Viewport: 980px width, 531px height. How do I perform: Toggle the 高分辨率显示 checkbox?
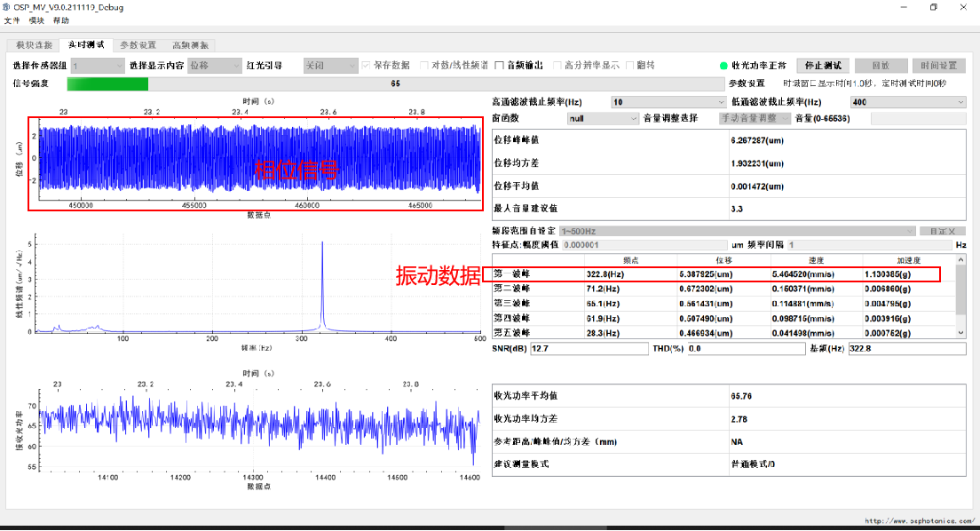[x=557, y=66]
